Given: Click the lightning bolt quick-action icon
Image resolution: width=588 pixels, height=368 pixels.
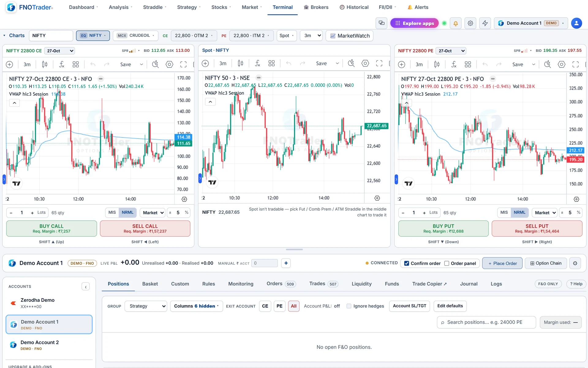Looking at the screenshot, I should pos(485,23).
